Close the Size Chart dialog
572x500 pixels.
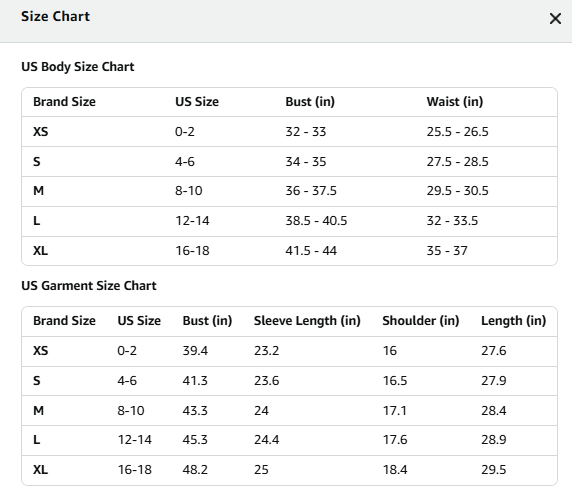555,18
